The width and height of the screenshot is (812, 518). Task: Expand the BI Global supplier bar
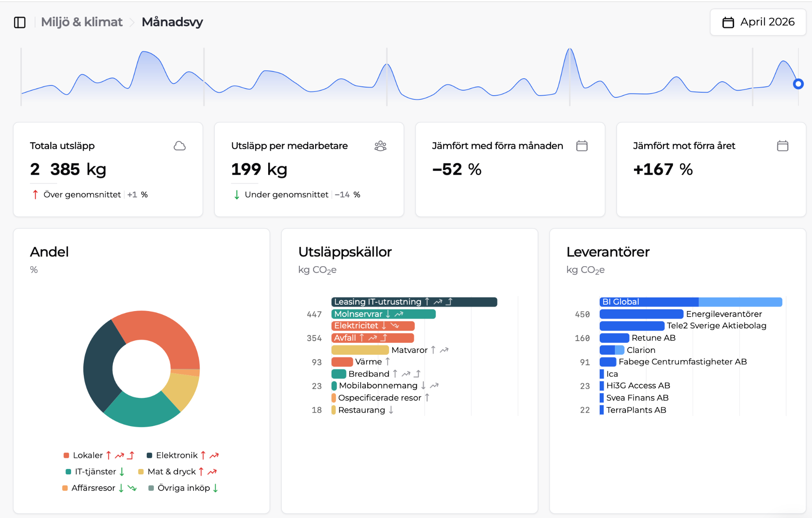coord(691,302)
